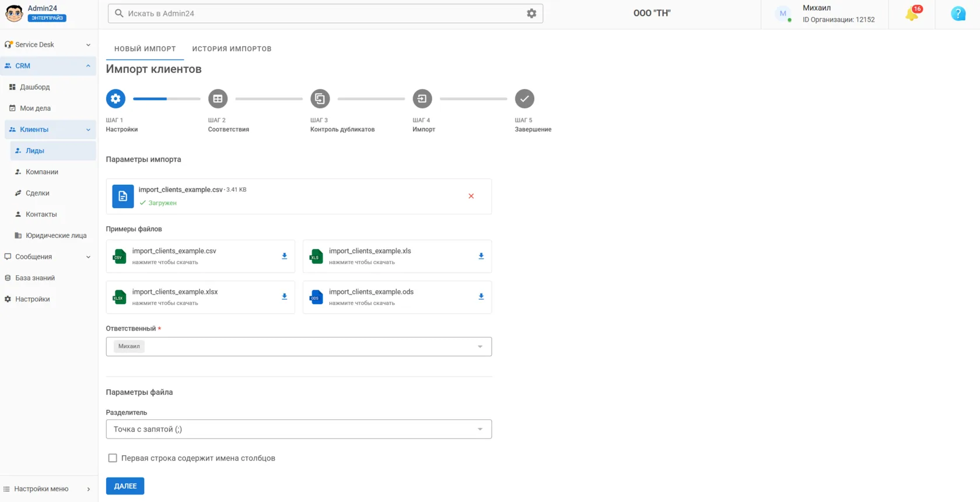
Task: Open Юридические лица in the sidebar
Action: [x=53, y=236]
